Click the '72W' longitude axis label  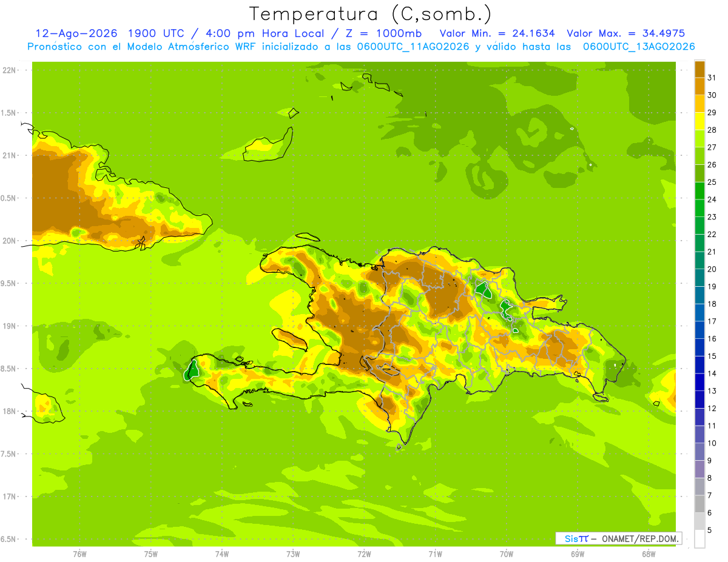[364, 554]
